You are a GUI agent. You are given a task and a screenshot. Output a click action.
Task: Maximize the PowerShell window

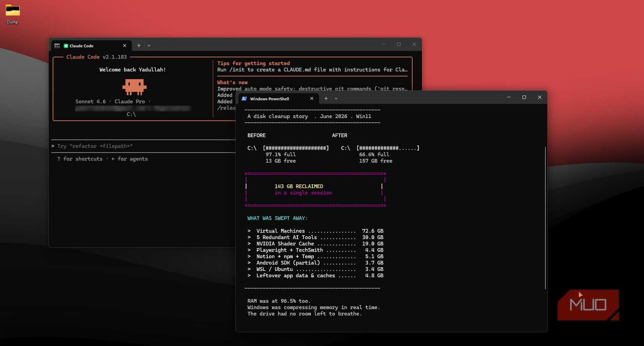coord(524,97)
